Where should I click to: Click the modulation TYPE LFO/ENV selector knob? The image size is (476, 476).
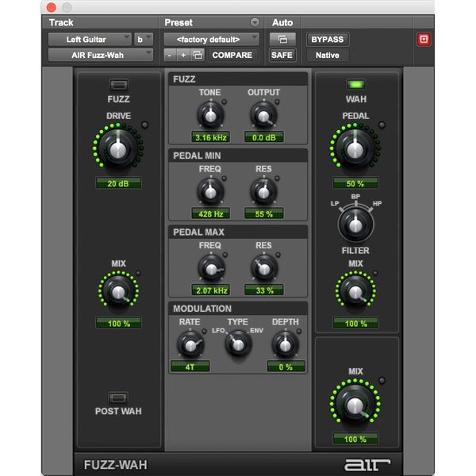238,344
